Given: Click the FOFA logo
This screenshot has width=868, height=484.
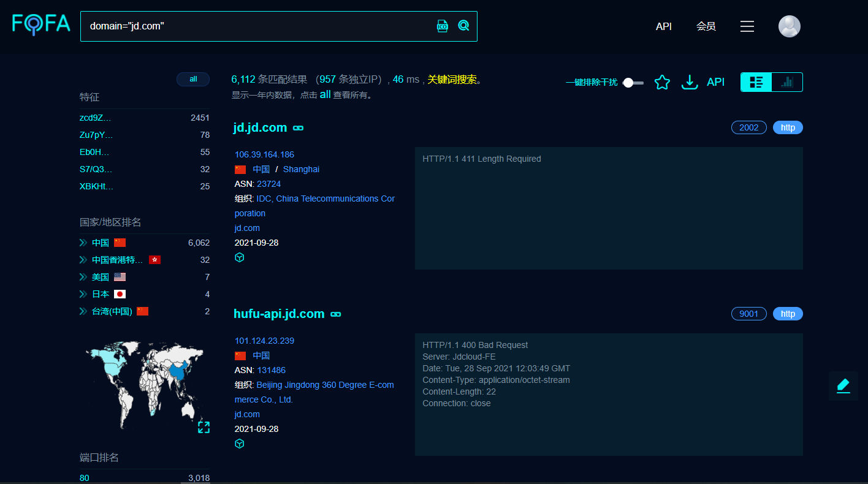Looking at the screenshot, I should (41, 25).
